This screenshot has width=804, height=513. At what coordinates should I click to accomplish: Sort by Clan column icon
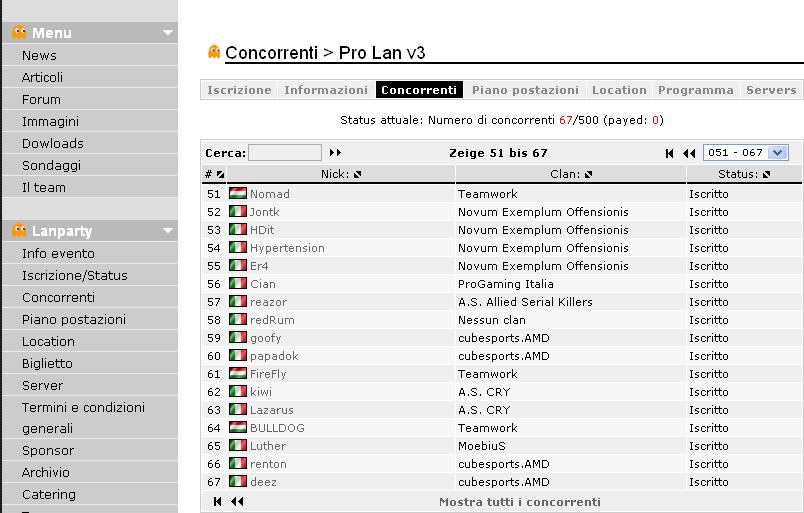(588, 174)
